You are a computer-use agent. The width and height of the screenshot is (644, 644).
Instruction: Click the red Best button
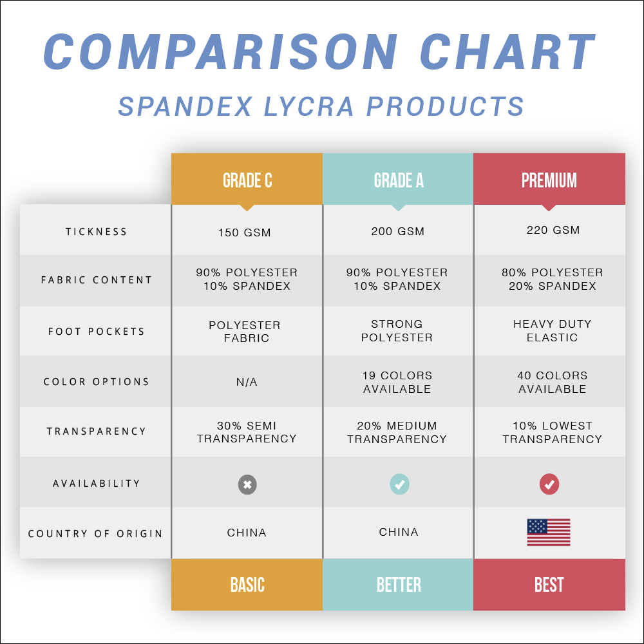(549, 585)
